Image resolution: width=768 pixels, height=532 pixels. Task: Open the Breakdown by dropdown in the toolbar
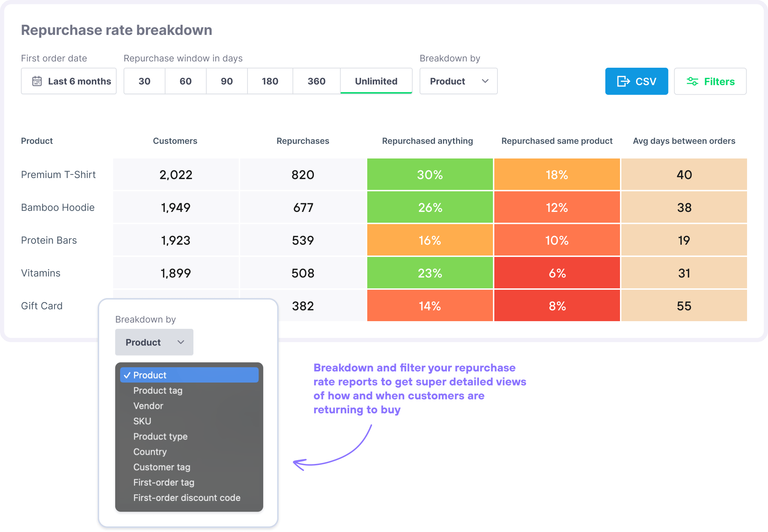point(458,81)
